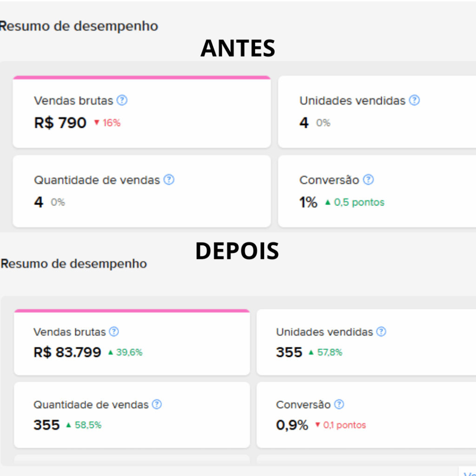Select the R$ 83.799 gross sales value
Image resolution: width=476 pixels, height=476 pixels.
[67, 352]
